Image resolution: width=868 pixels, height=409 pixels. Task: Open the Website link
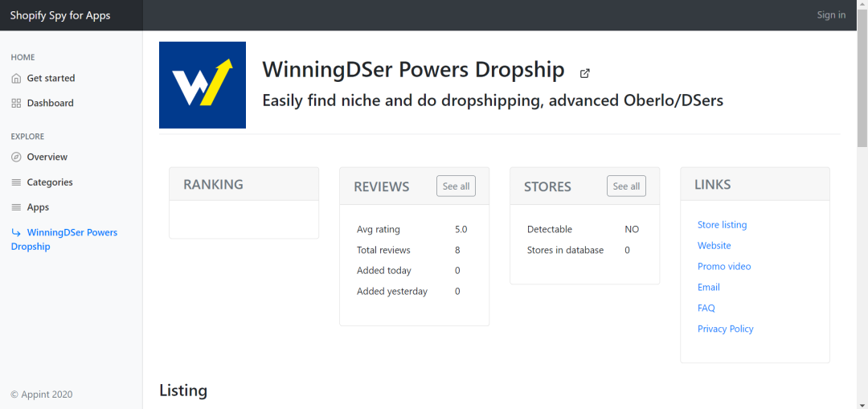click(714, 245)
